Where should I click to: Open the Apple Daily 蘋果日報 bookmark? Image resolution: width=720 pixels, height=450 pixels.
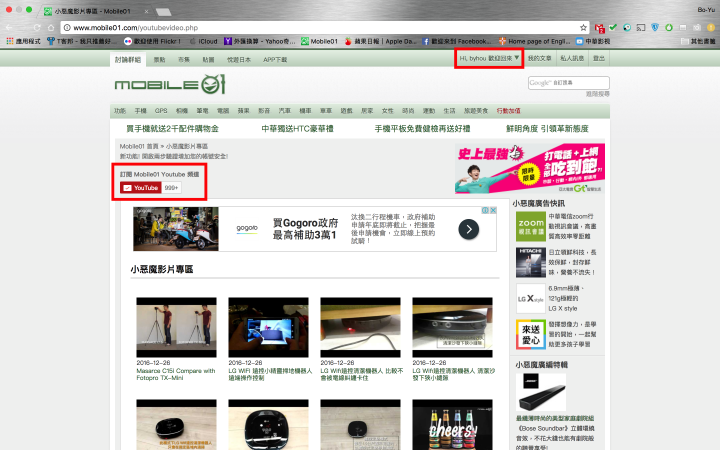tap(381, 41)
